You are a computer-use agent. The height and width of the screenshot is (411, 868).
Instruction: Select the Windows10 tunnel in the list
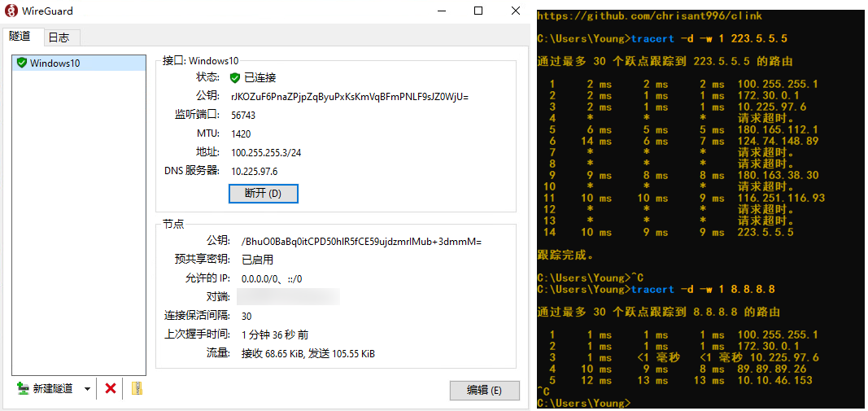click(x=79, y=63)
